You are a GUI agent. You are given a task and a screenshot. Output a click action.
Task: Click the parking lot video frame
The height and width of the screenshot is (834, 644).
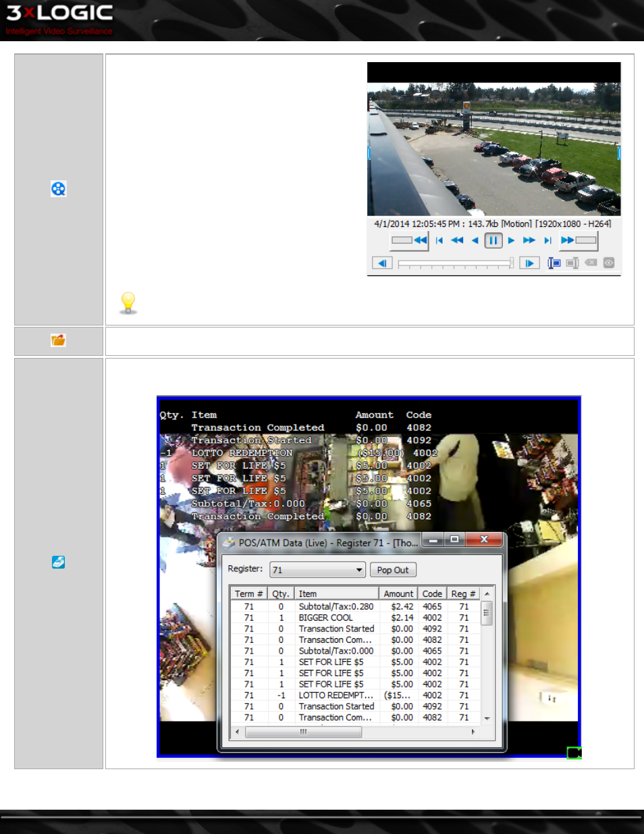pos(493,149)
